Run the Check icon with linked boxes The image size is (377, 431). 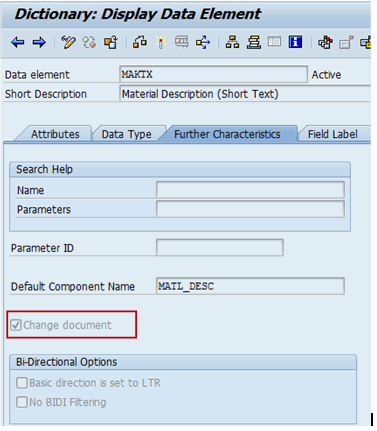click(x=140, y=42)
